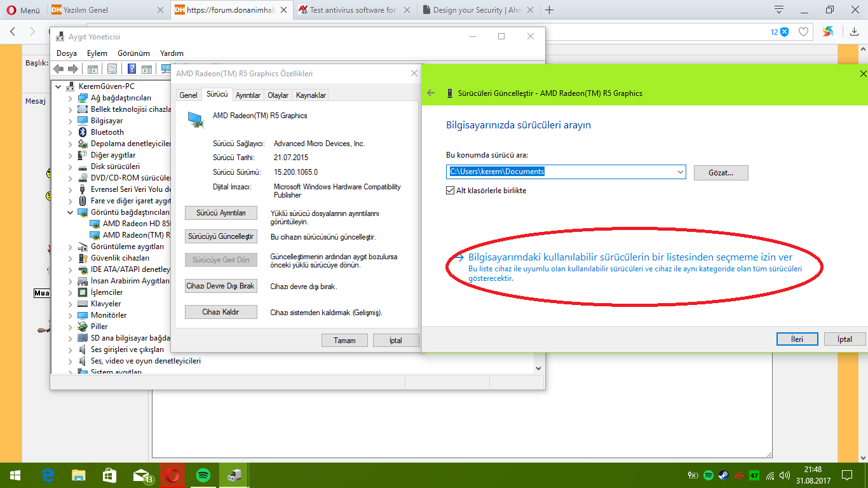Click the İleri button in the wizard
The width and height of the screenshot is (868, 488).
pyautogui.click(x=797, y=339)
